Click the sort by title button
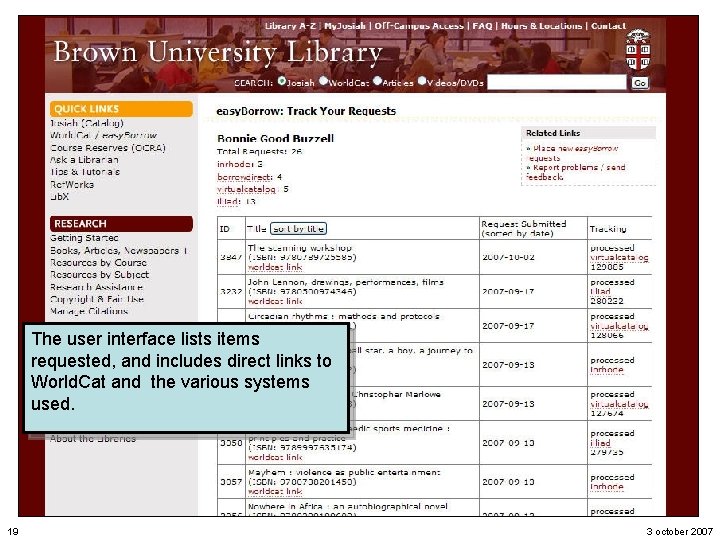The width and height of the screenshot is (720, 540). [298, 229]
